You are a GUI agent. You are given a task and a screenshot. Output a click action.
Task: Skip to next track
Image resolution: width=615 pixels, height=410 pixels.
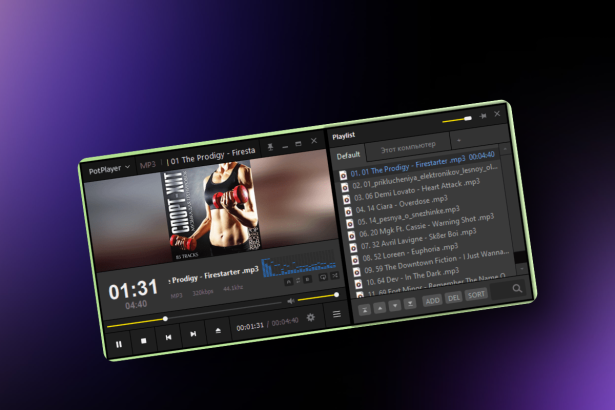[x=193, y=333]
